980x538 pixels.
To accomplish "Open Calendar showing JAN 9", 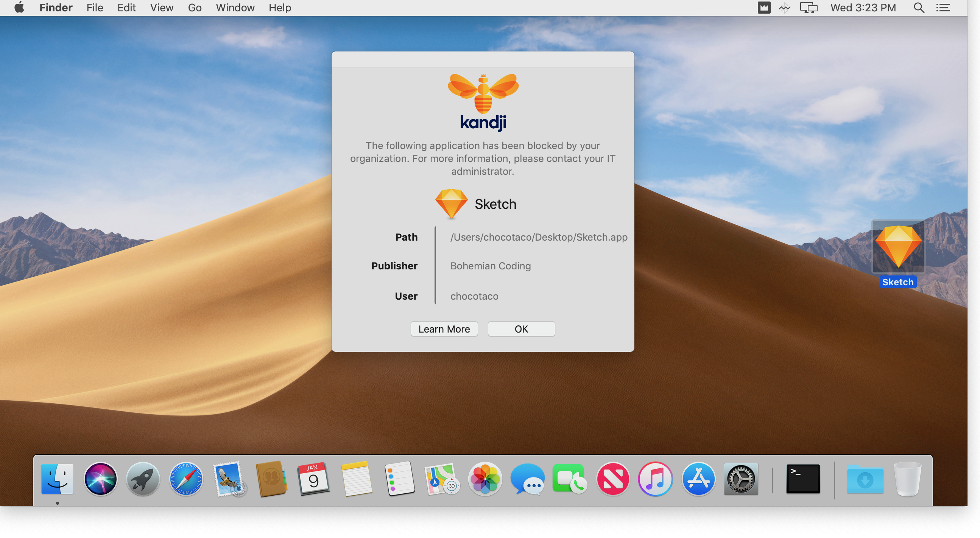I will tap(314, 479).
